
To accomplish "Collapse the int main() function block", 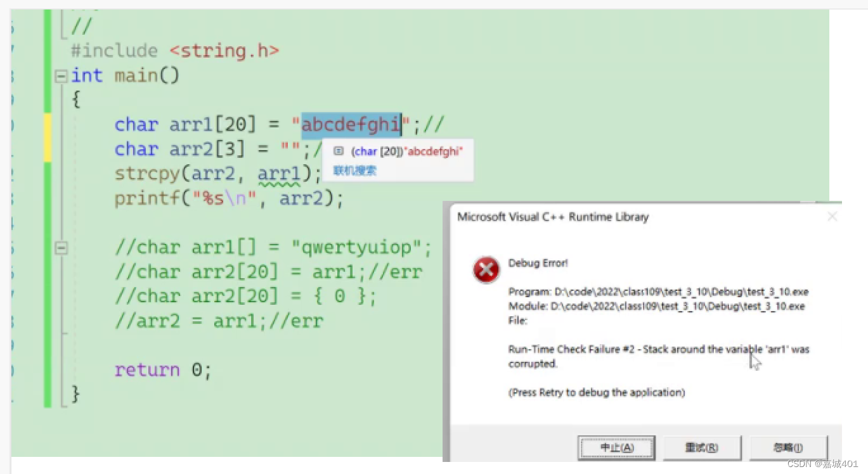I will pyautogui.click(x=61, y=77).
